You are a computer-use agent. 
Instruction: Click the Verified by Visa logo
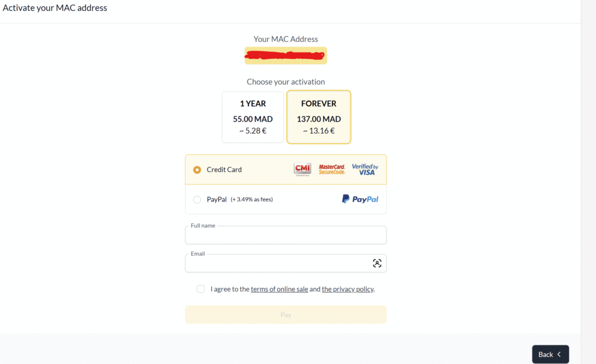pyautogui.click(x=365, y=169)
